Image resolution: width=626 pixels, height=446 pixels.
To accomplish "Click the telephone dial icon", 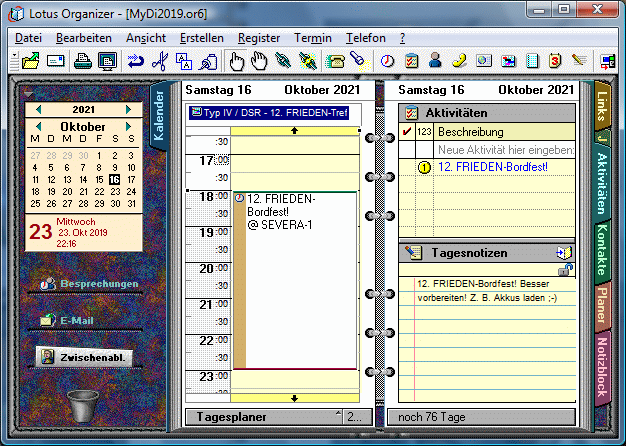I will pyautogui.click(x=335, y=61).
